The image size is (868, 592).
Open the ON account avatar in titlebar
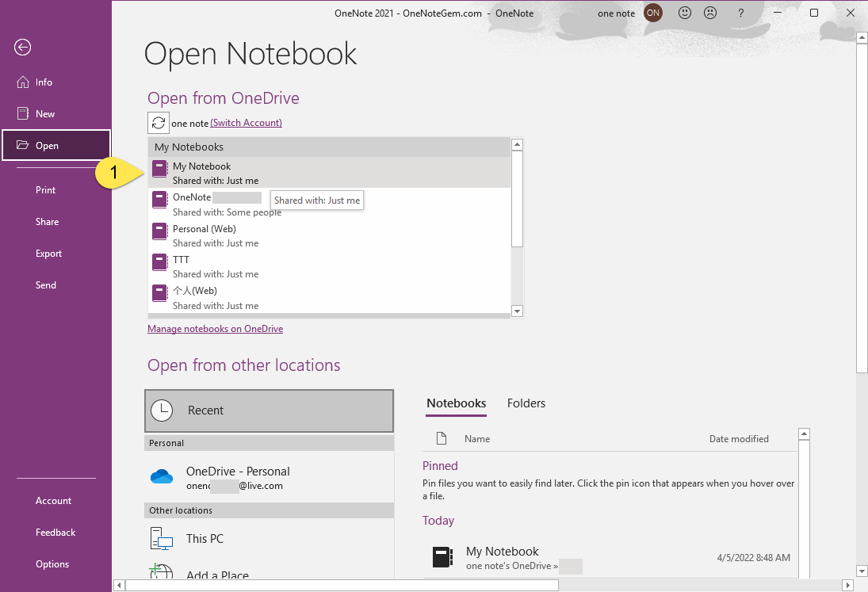[652, 13]
